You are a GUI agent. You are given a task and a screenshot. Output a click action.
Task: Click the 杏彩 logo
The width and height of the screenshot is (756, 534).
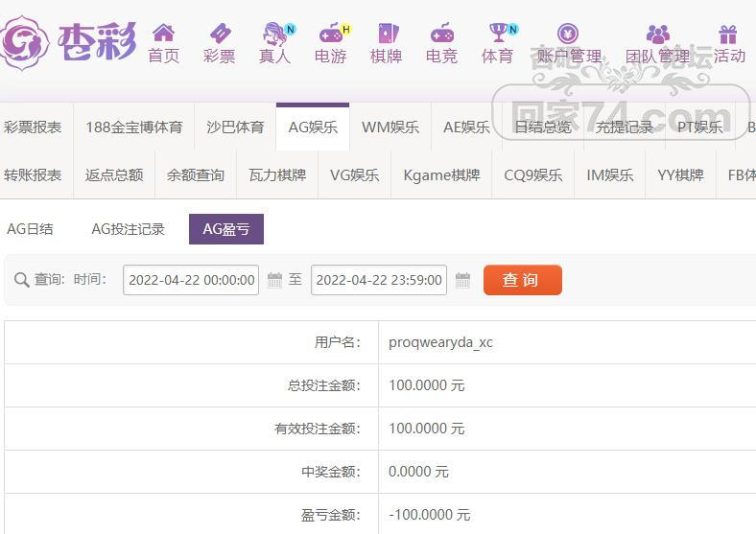click(68, 42)
